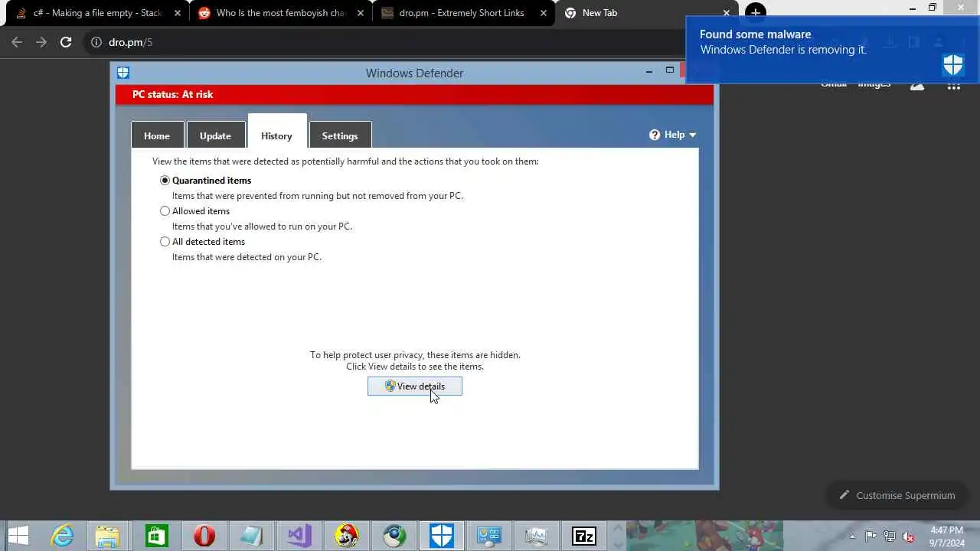
Task: Open 7-Zip from the taskbar
Action: pos(584,536)
